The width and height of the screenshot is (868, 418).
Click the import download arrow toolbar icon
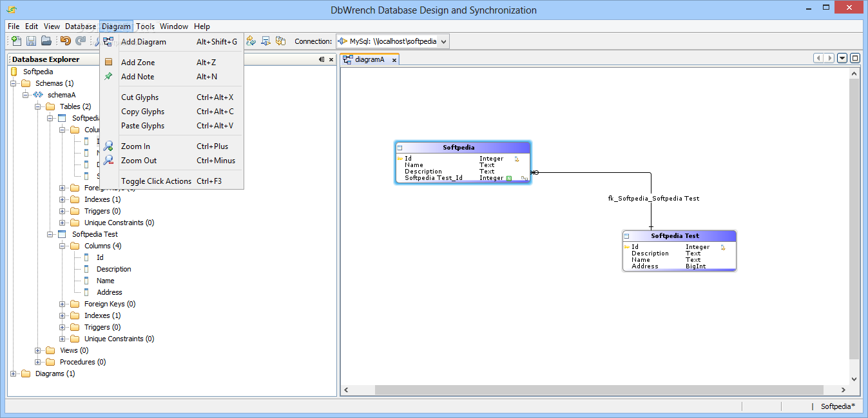coord(265,41)
